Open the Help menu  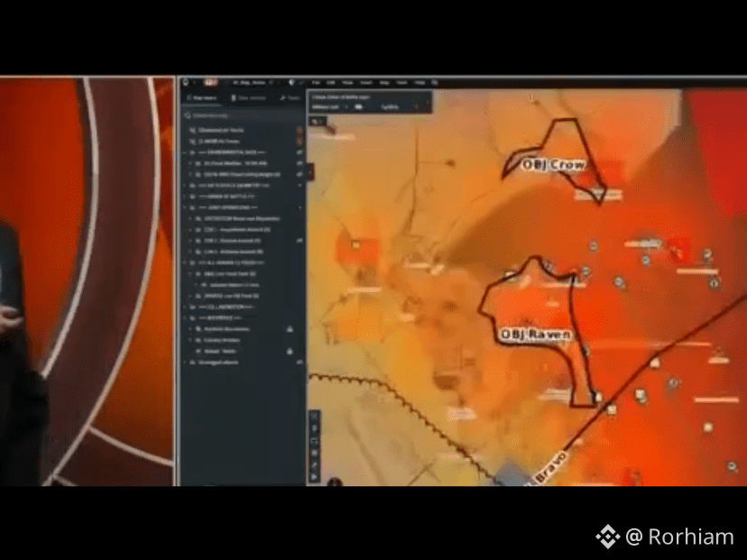point(420,82)
